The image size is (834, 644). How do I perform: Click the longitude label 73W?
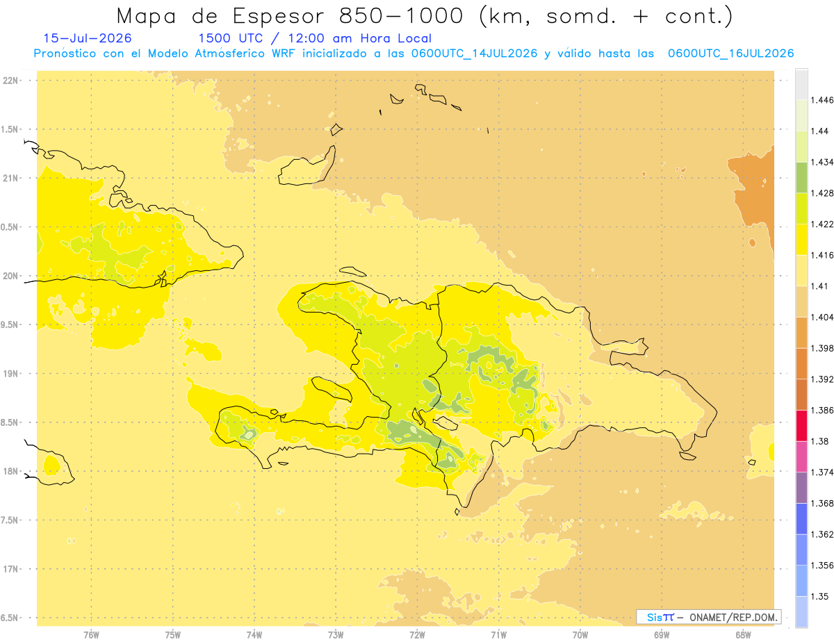click(336, 635)
